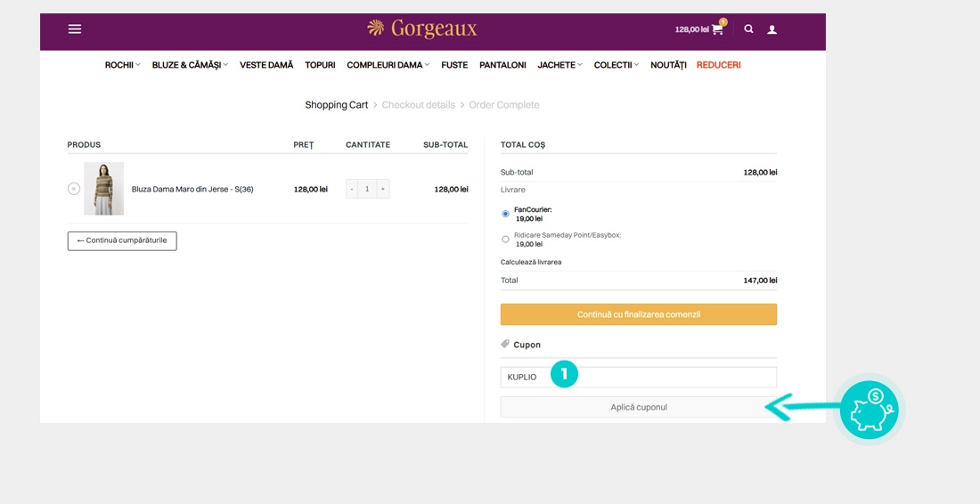Open search with magnifier icon

tap(748, 29)
